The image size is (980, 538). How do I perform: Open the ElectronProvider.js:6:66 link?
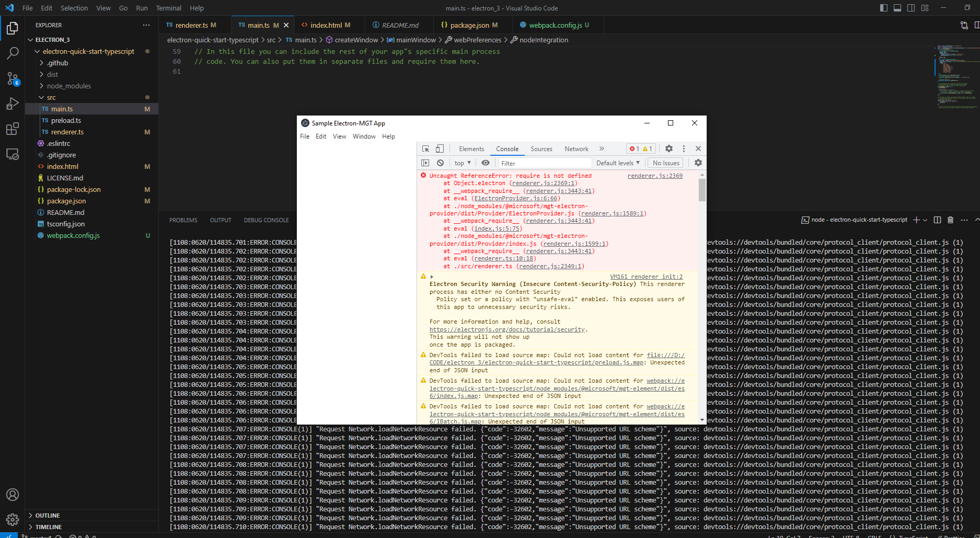pyautogui.click(x=516, y=198)
